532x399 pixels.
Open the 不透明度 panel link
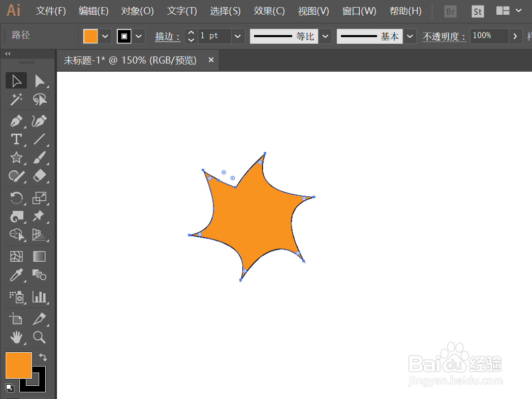(x=443, y=36)
